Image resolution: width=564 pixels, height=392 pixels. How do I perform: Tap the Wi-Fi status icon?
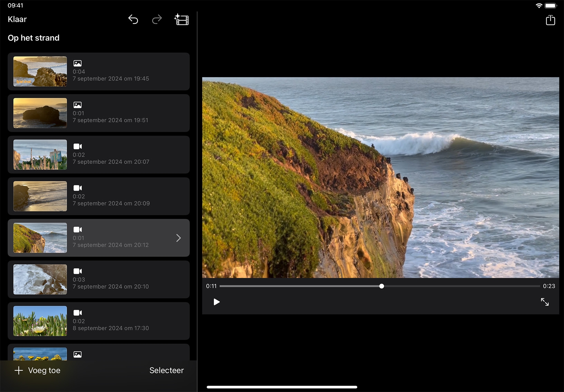(x=539, y=6)
